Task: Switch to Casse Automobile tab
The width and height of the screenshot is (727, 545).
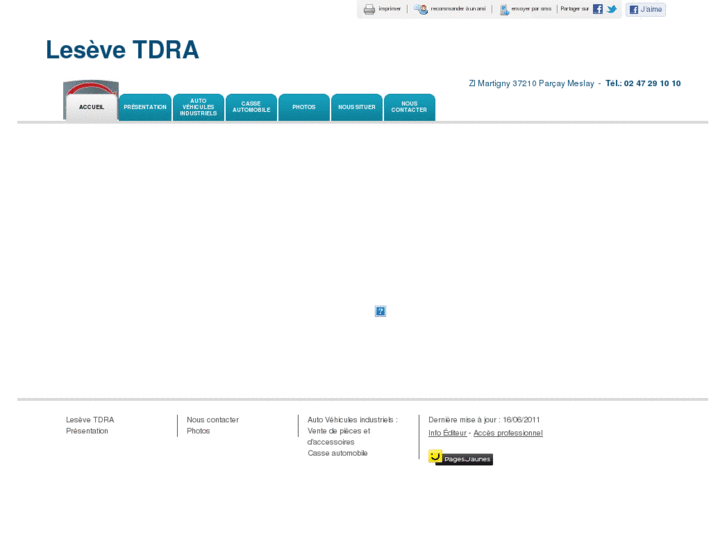Action: click(251, 107)
